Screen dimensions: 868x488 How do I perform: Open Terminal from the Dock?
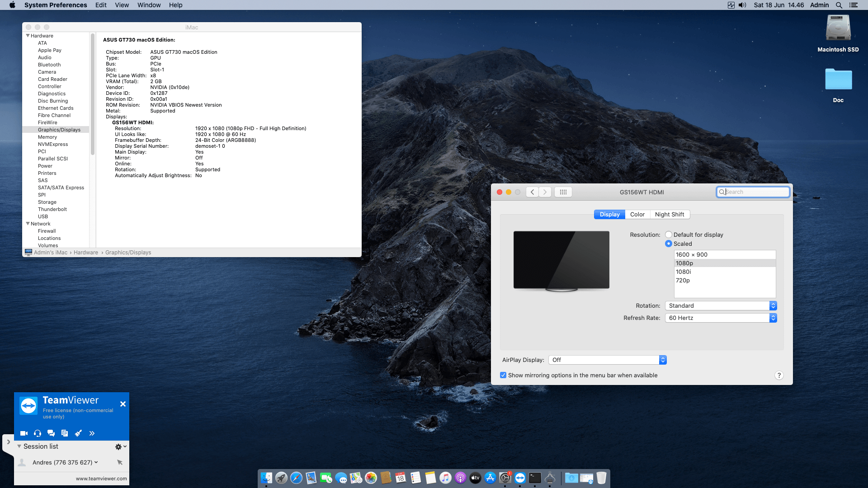tap(535, 477)
